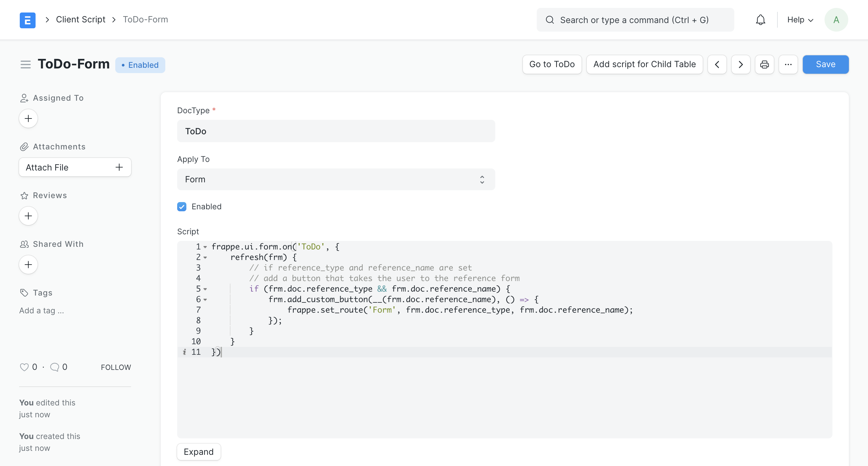Screen dimensions: 868x466
Task: Save the client script
Action: click(826, 64)
